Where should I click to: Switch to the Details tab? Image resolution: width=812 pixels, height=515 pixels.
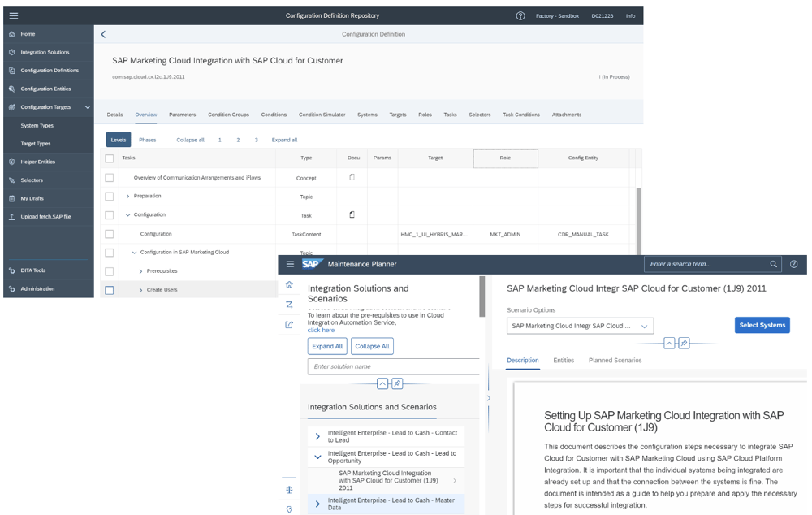[115, 115]
